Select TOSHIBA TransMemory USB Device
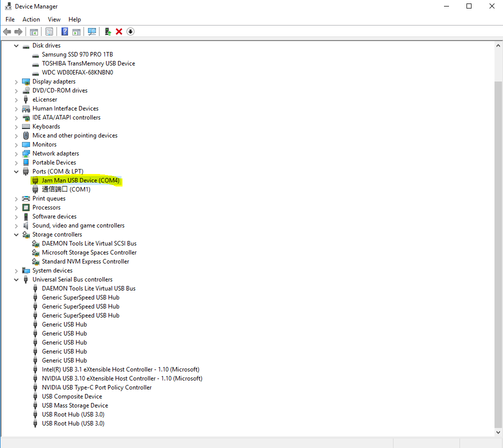The height and width of the screenshot is (448, 503). tap(88, 63)
